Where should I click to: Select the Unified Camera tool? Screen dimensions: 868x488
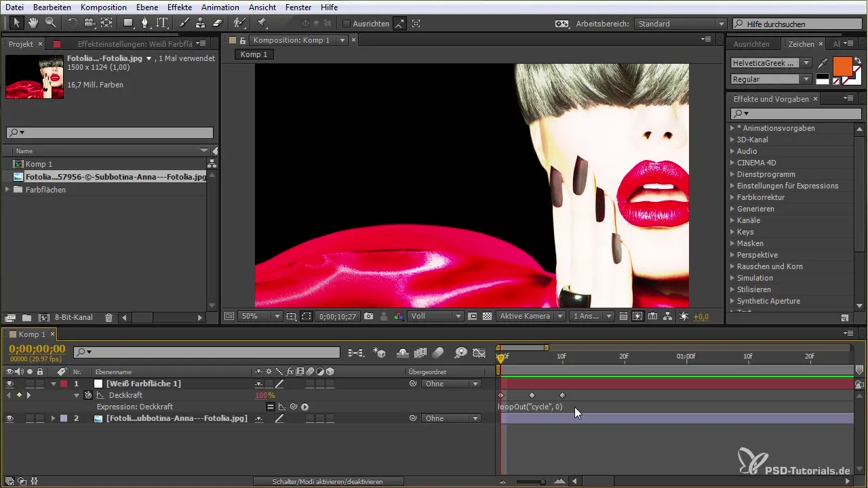pos(90,23)
